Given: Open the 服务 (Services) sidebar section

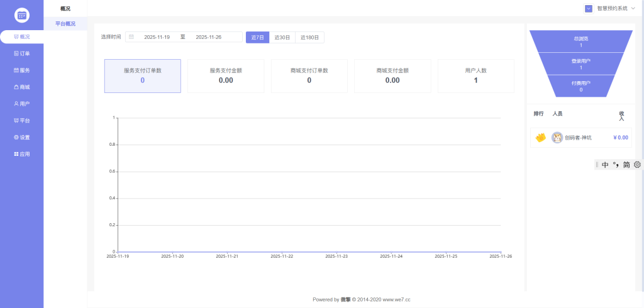Looking at the screenshot, I should [22, 70].
